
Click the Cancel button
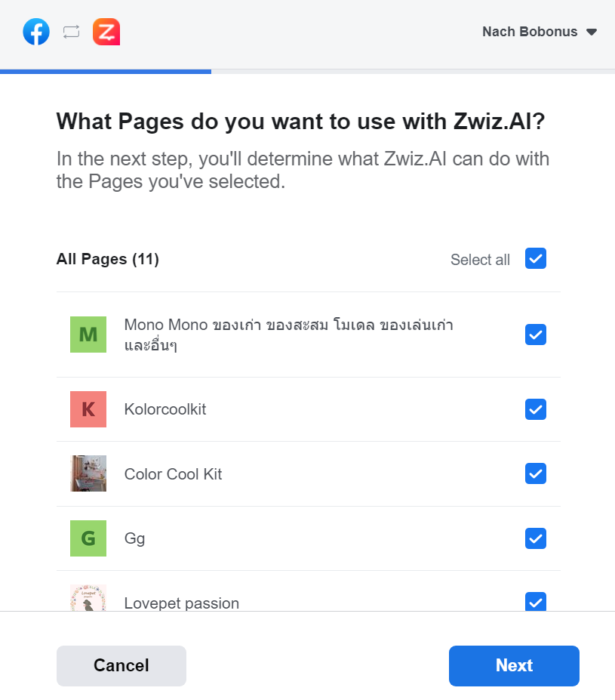[121, 665]
